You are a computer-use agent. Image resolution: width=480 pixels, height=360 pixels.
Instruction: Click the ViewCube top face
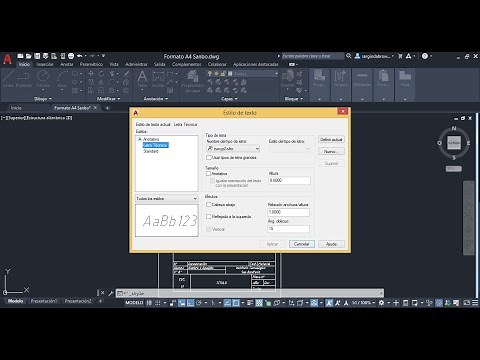(454, 142)
